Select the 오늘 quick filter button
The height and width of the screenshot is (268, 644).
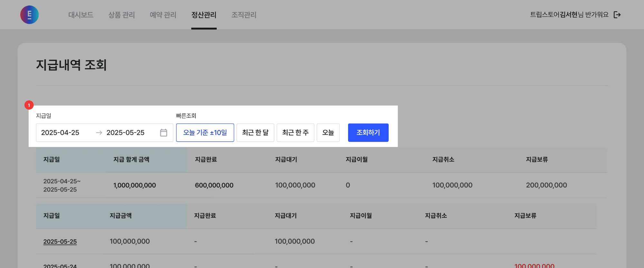(328, 133)
